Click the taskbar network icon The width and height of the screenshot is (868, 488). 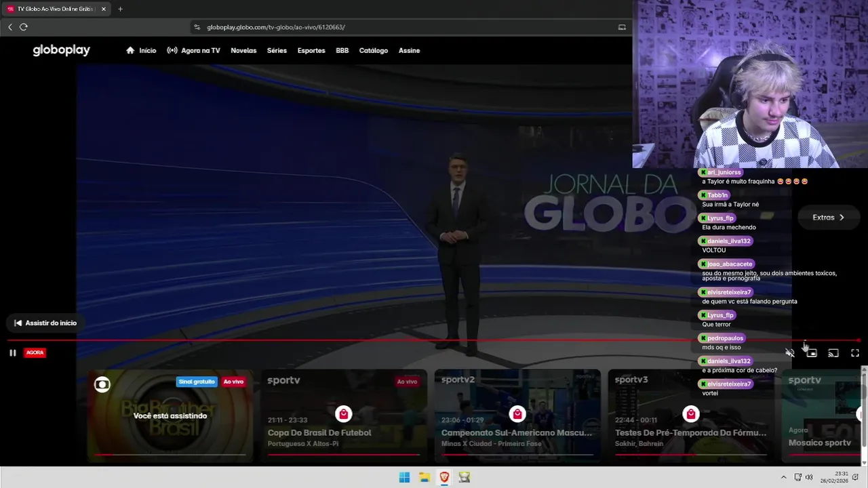[798, 477]
